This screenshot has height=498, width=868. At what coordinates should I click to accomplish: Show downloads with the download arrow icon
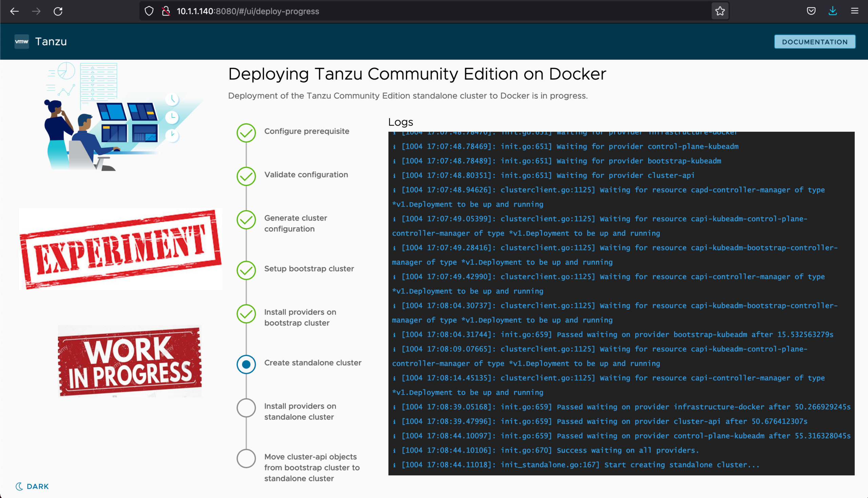coord(833,11)
